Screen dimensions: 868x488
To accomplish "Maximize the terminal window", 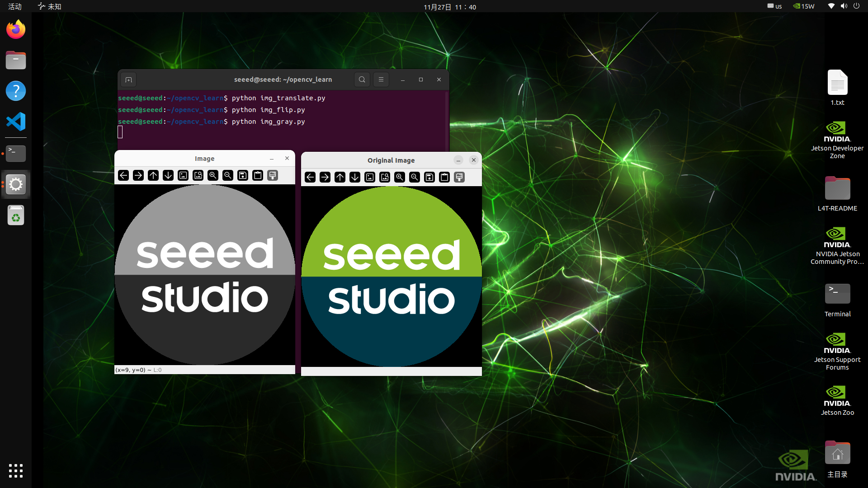I will click(421, 80).
